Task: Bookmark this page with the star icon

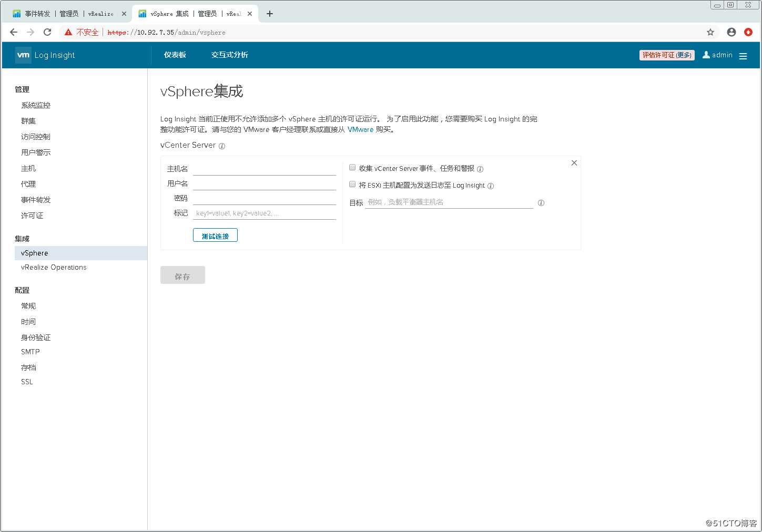Action: tap(710, 32)
